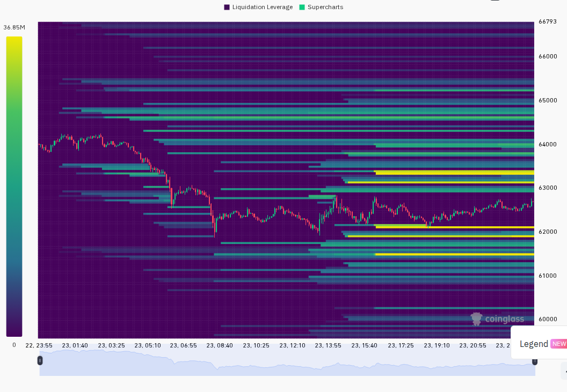Click the green Supercharts legend square
Image resolution: width=567 pixels, height=392 pixels.
(x=302, y=7)
